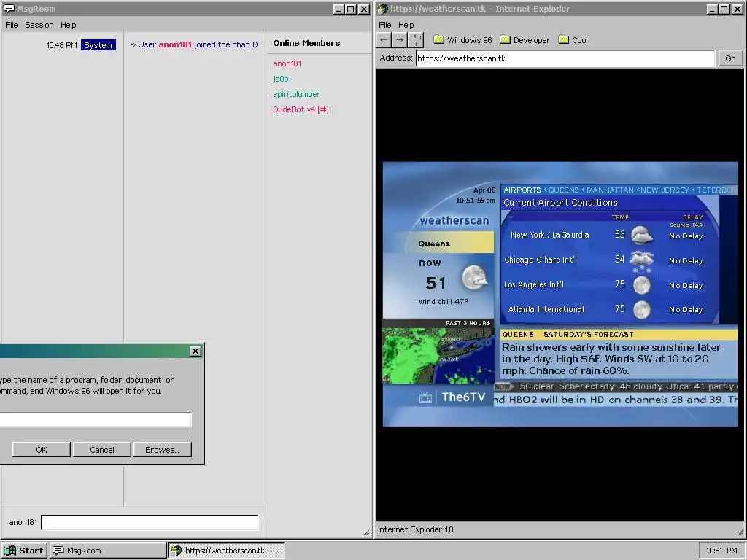Click the Run dialog text input field
Screen dimensions: 747x560
coord(96,419)
